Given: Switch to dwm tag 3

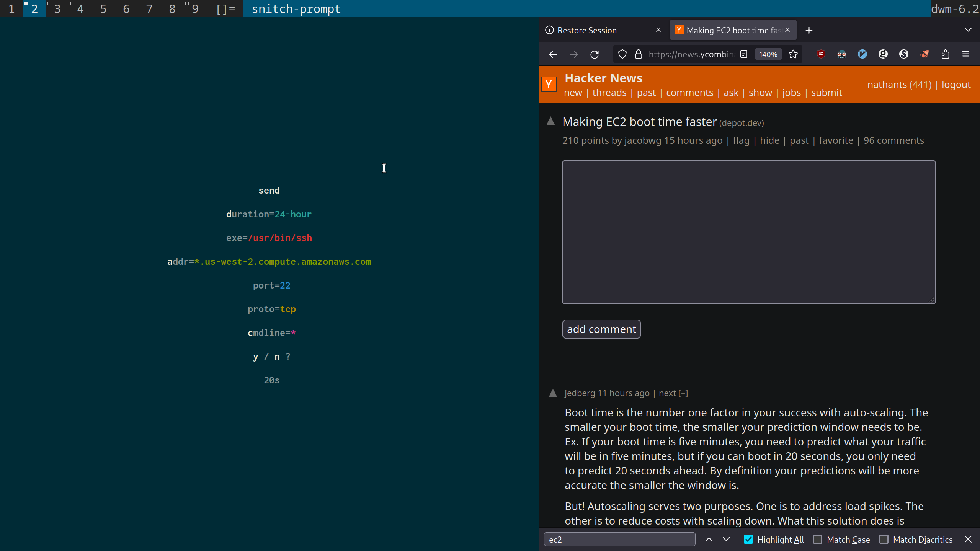Looking at the screenshot, I should click(x=57, y=8).
